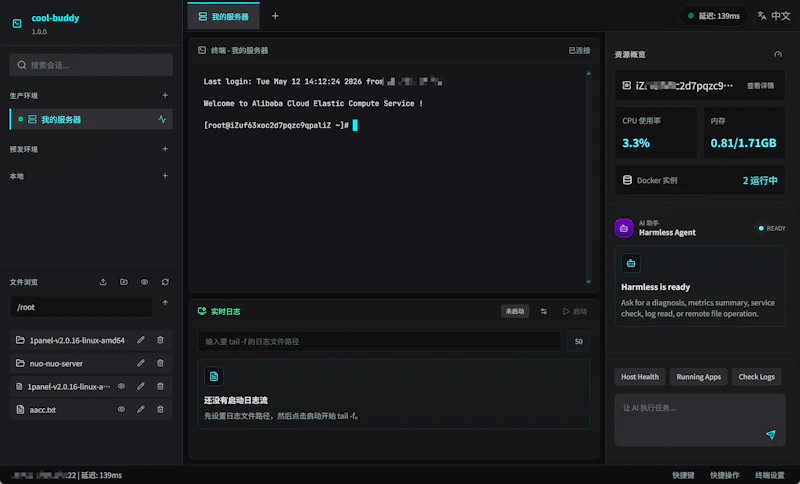800x484 pixels.
Task: Click the search sessions input field
Action: click(91, 65)
